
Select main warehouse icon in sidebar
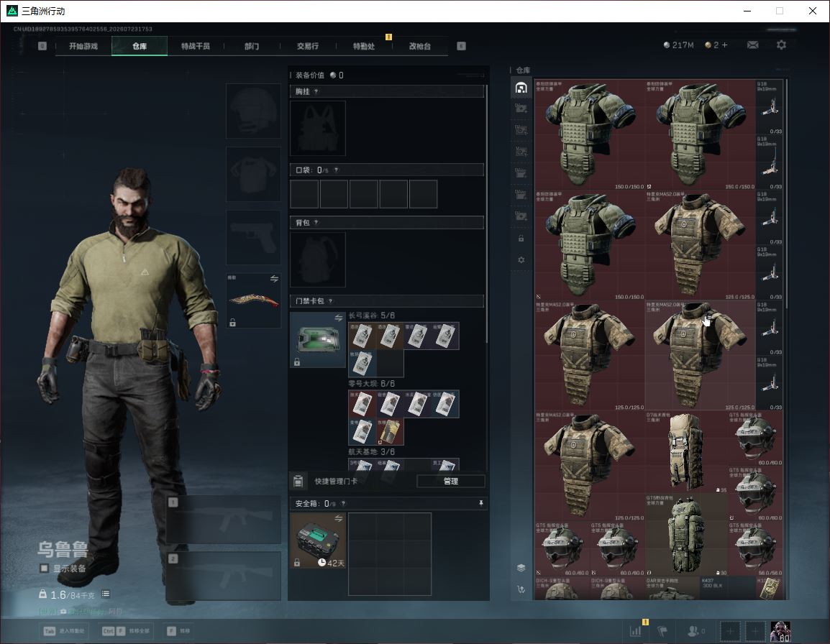(521, 88)
